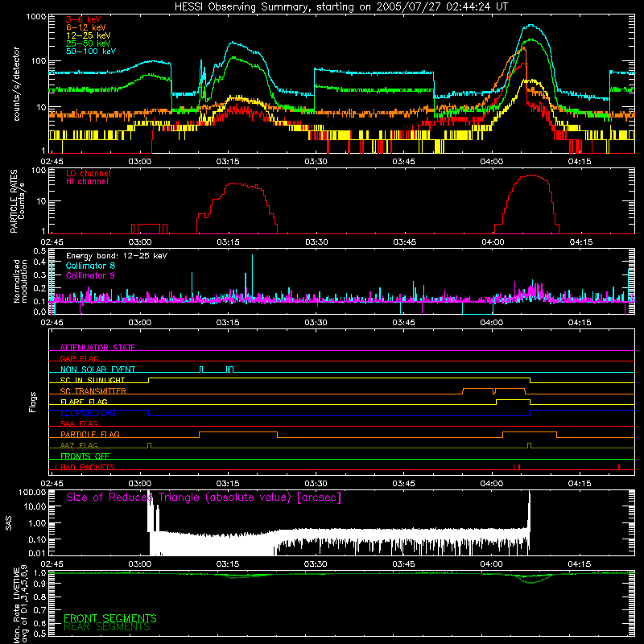
Task: Click the AAZ FLAG label
Action: 79,445
